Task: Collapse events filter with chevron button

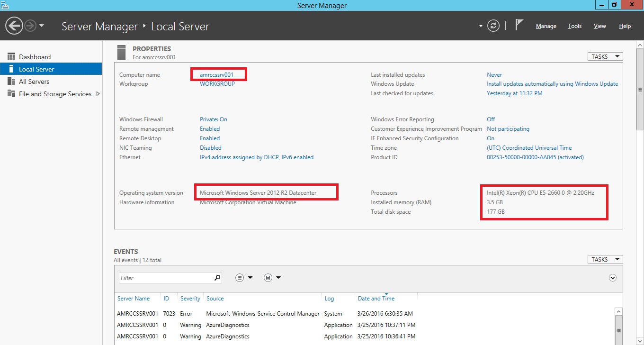Action: (x=613, y=278)
